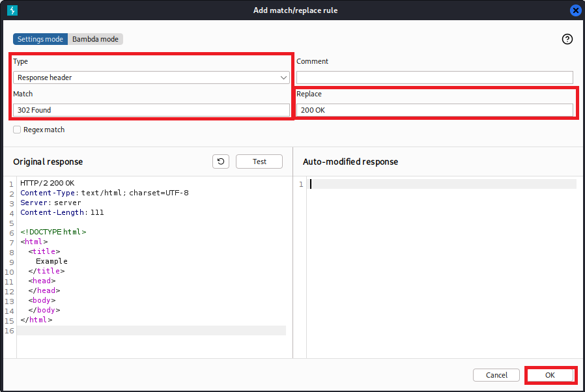
Task: Select the Content-Length: 111 line
Action: pyautogui.click(x=62, y=212)
